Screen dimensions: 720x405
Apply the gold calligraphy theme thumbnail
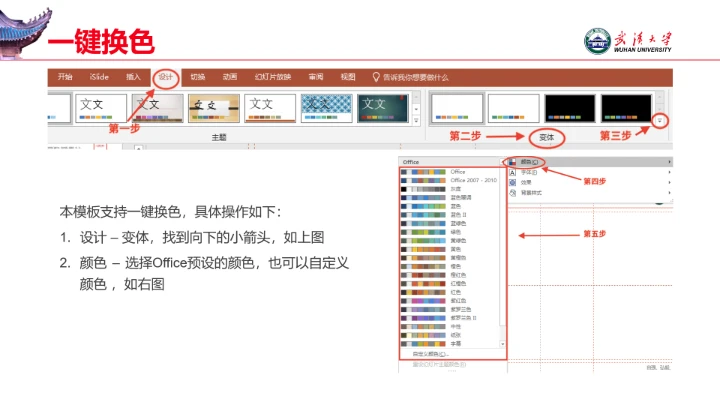pyautogui.click(x=214, y=108)
